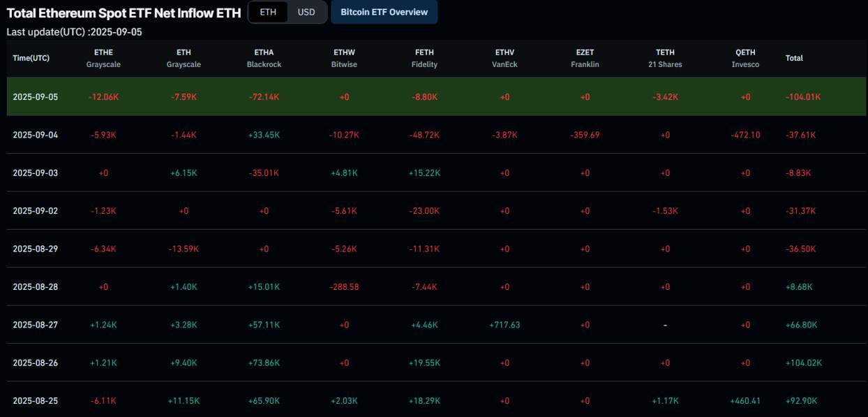Viewport: 868px width, 417px height.
Task: Select the highlighted 2025-09-05 row date
Action: 35,97
